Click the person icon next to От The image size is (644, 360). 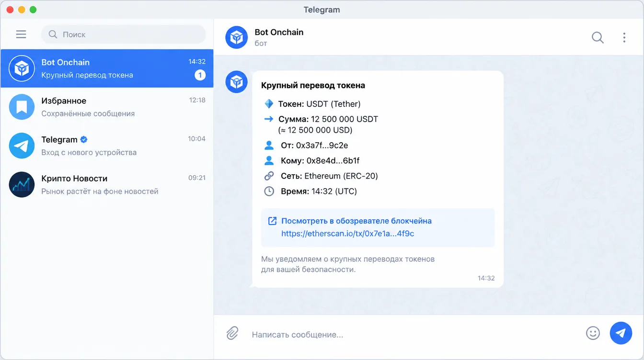pos(269,145)
